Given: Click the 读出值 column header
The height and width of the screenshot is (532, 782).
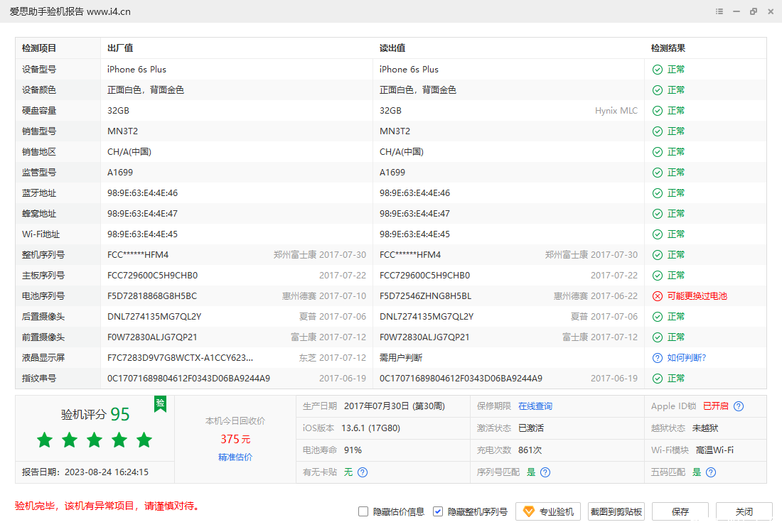Looking at the screenshot, I should pos(392,48).
